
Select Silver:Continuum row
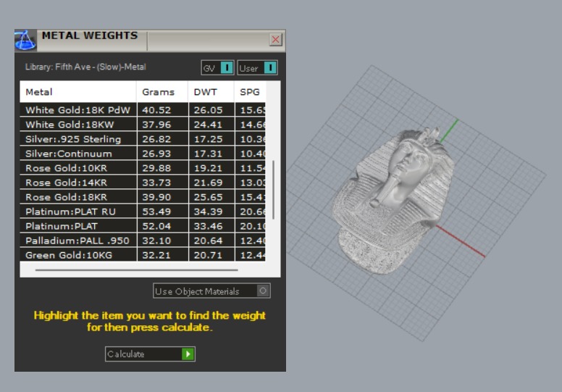[143, 154]
